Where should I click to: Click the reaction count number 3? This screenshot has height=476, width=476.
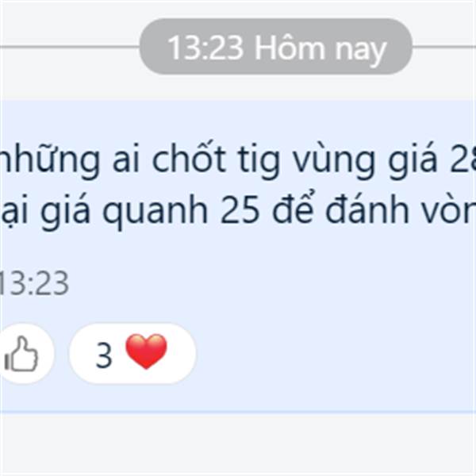104,355
